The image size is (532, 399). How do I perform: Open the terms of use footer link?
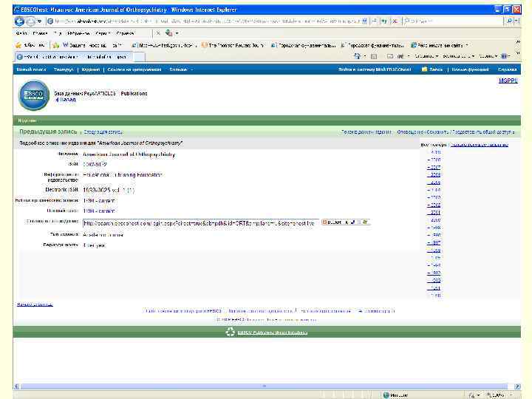point(326,311)
